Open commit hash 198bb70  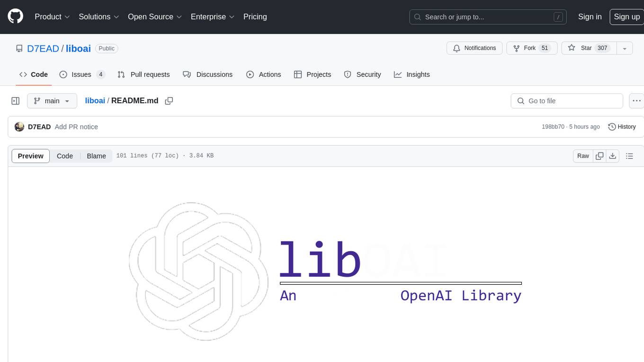click(553, 127)
